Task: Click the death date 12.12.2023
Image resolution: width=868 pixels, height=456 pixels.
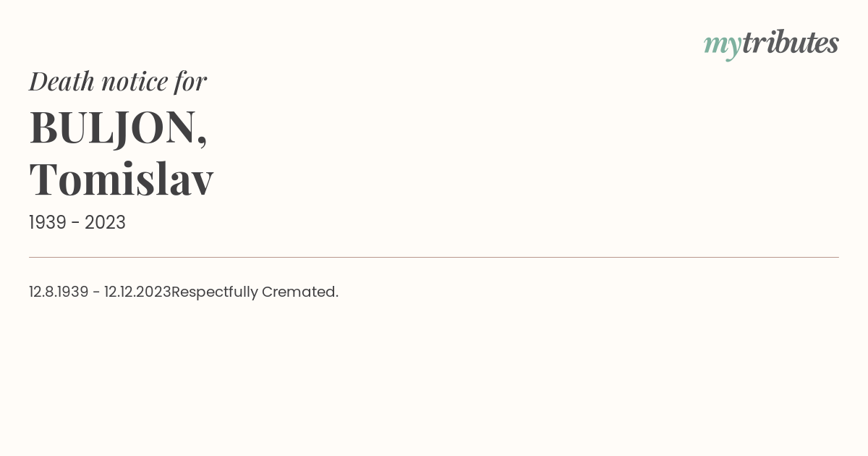Action: tap(137, 292)
